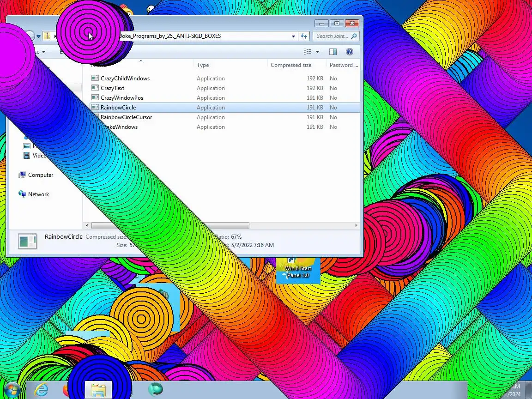Open Explorer help with question mark icon
Image resolution: width=532 pixels, height=399 pixels.
pyautogui.click(x=350, y=52)
